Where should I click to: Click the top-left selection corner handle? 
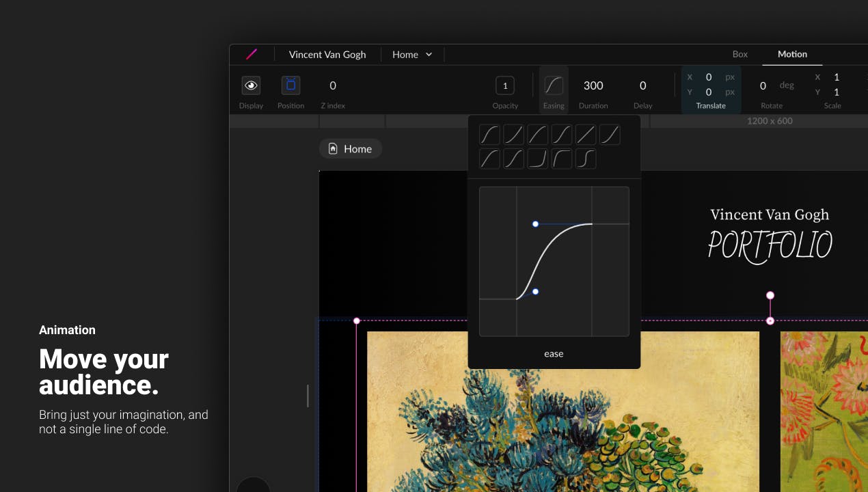tap(356, 320)
